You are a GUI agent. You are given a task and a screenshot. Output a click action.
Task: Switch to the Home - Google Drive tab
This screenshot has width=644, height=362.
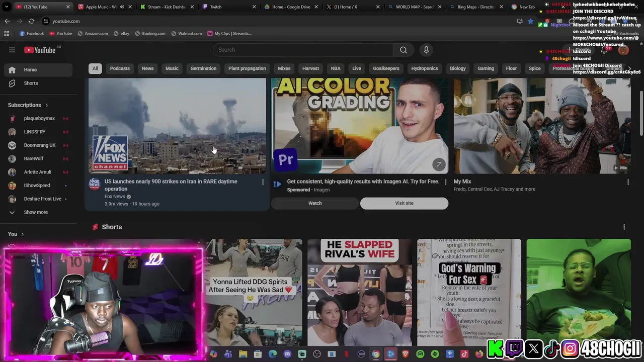291,7
